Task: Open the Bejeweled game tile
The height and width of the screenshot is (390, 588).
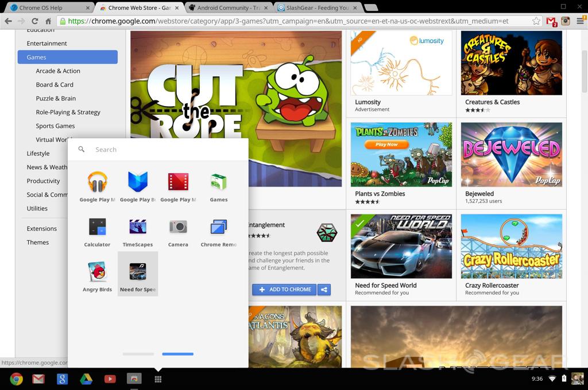Action: (512, 164)
